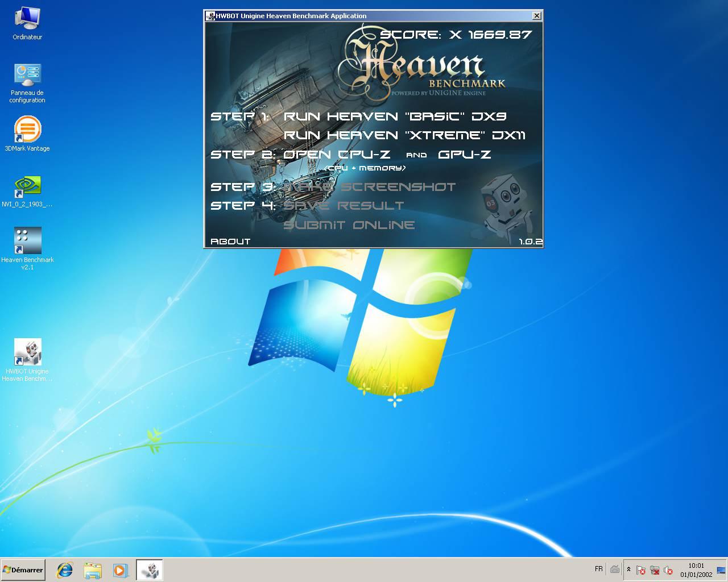Image resolution: width=728 pixels, height=582 pixels.
Task: Launch the 3DMark Vantage shortcut
Action: click(27, 134)
